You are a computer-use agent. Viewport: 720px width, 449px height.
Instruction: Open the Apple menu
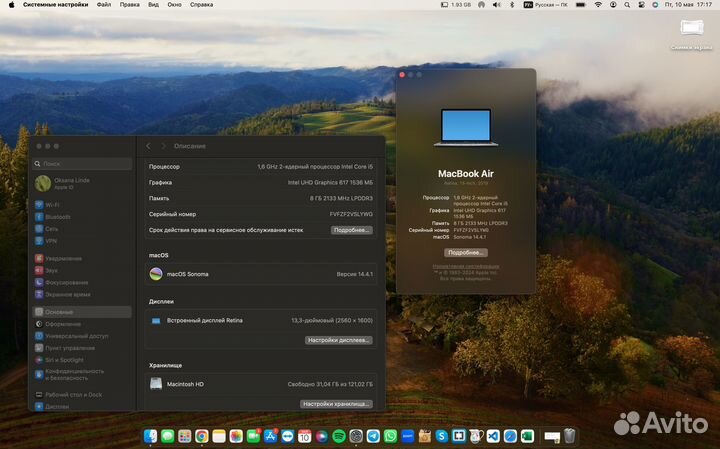(x=11, y=5)
